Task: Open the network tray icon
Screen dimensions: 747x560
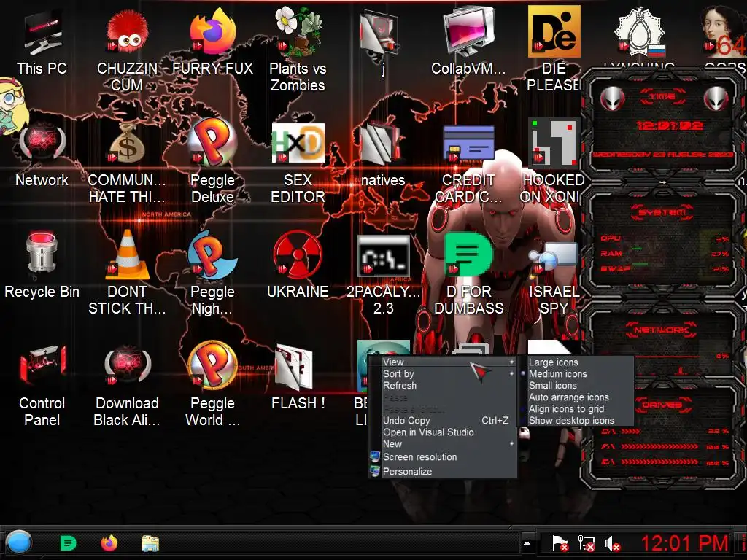Action: (x=587, y=543)
